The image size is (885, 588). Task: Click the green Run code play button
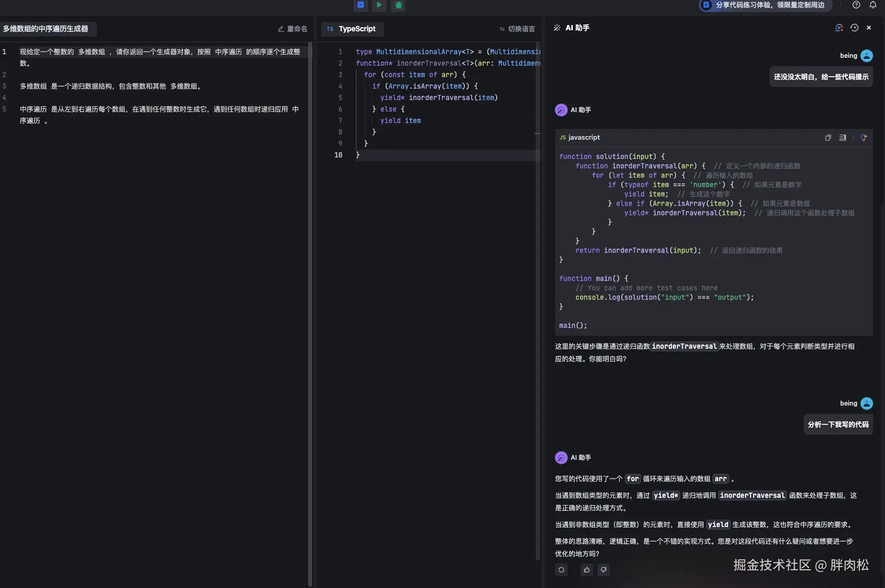coord(379,5)
